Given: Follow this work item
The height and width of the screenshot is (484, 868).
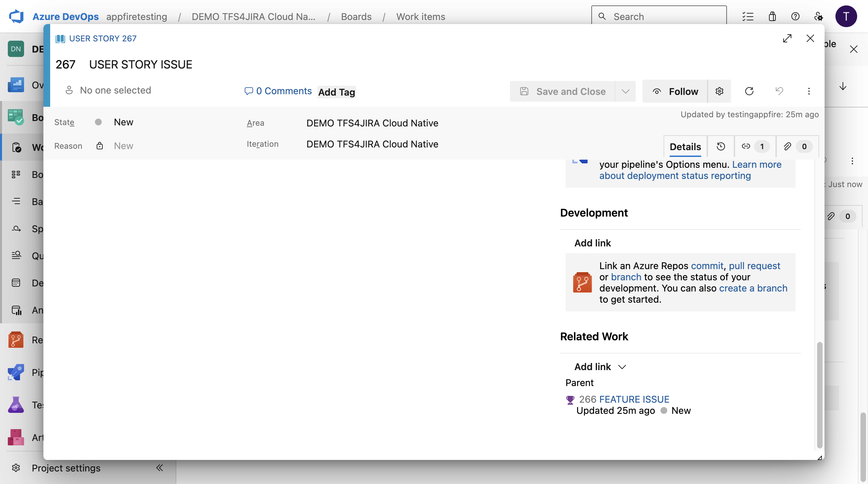Looking at the screenshot, I should tap(675, 91).
